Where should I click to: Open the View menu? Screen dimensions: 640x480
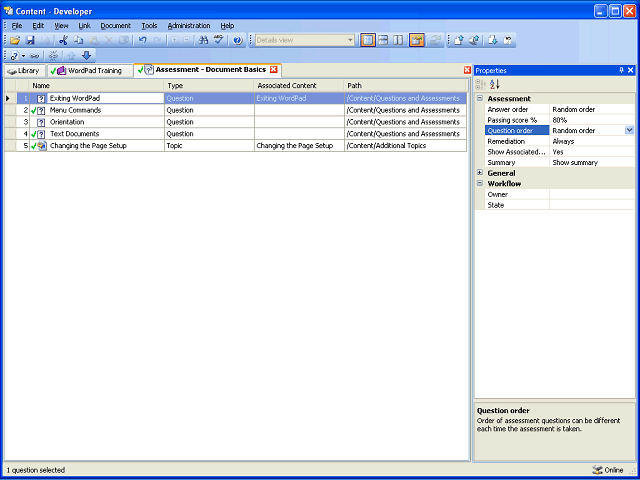click(62, 26)
